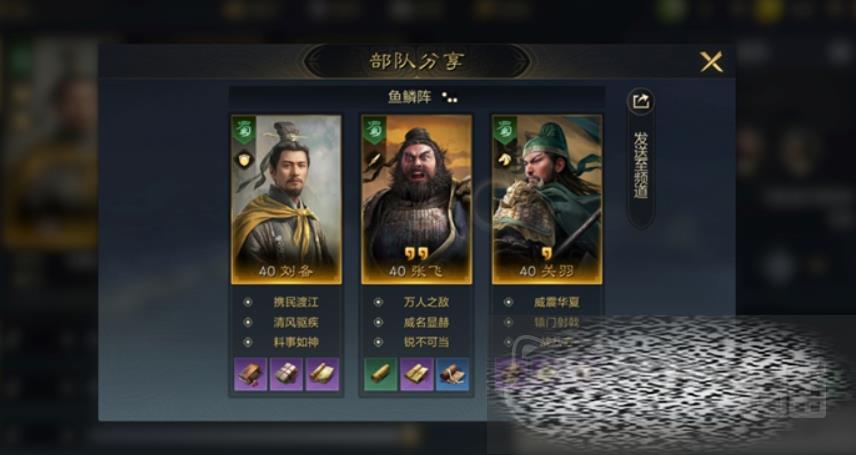Select the 锐不可当 skill entry
This screenshot has width=856, height=455.
[x=426, y=342]
